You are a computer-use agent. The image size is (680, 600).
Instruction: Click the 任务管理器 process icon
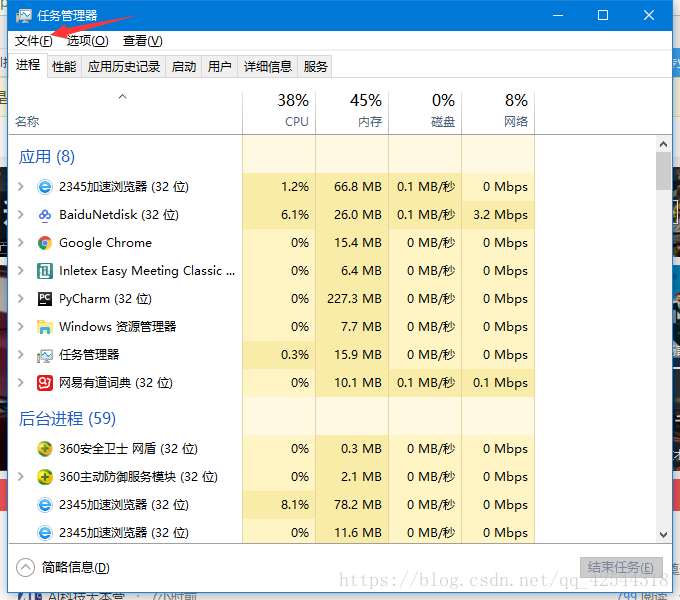[45, 355]
